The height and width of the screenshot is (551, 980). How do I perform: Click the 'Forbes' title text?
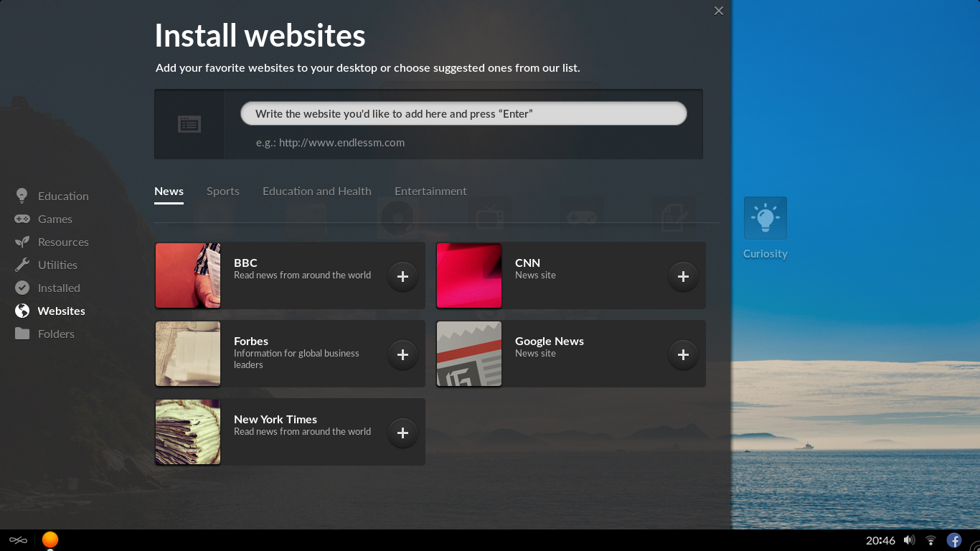pos(251,341)
